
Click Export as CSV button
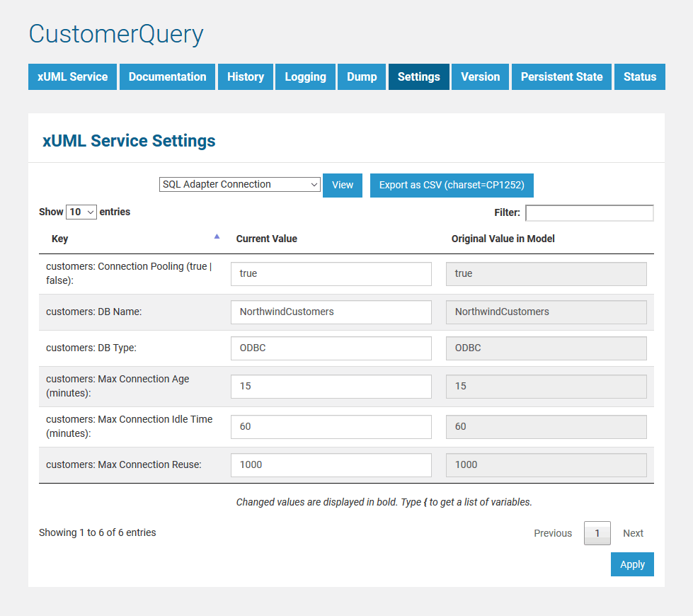point(452,186)
